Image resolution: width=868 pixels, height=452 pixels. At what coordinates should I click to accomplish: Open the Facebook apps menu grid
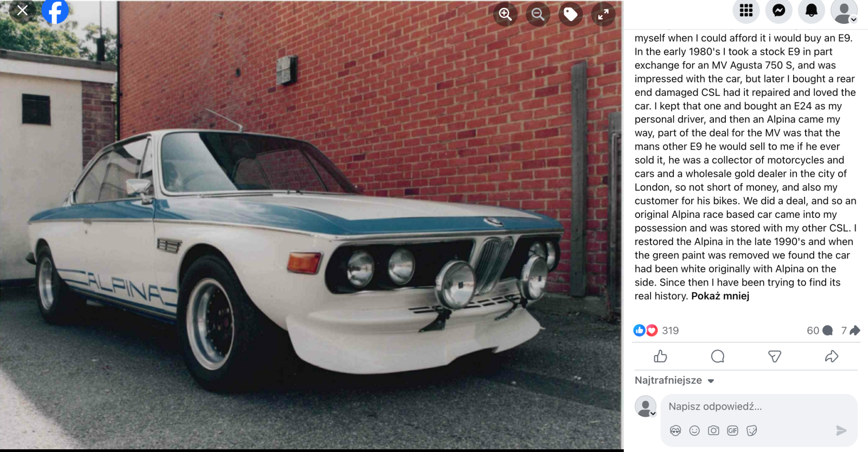tap(746, 10)
